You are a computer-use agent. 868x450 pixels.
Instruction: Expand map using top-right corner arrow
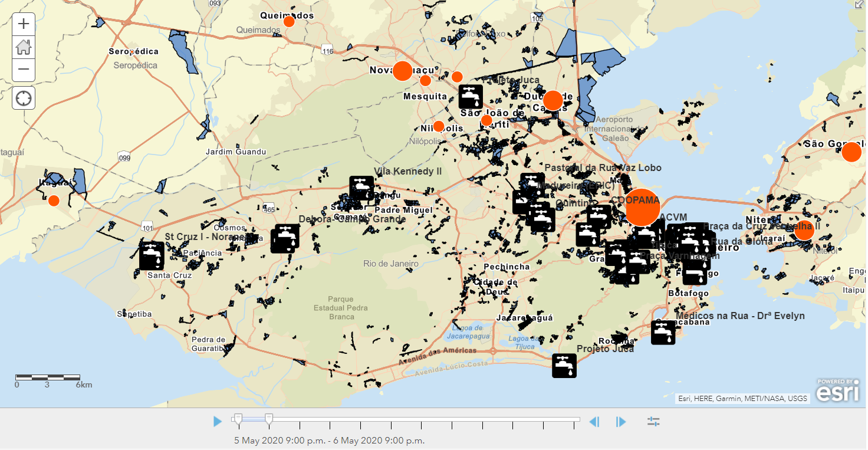coord(860,5)
